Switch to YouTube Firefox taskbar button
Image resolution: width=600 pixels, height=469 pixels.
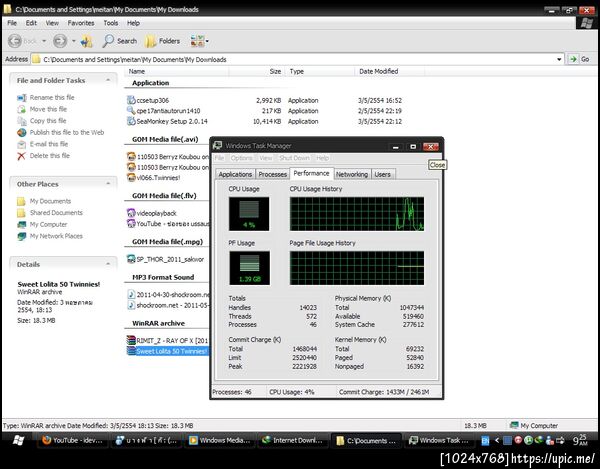(73, 440)
